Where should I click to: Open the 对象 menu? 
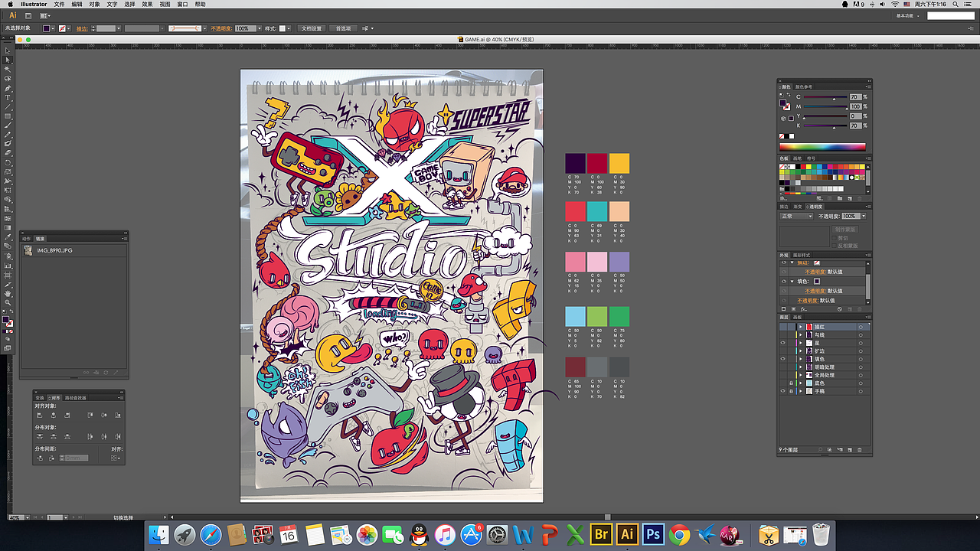94,4
